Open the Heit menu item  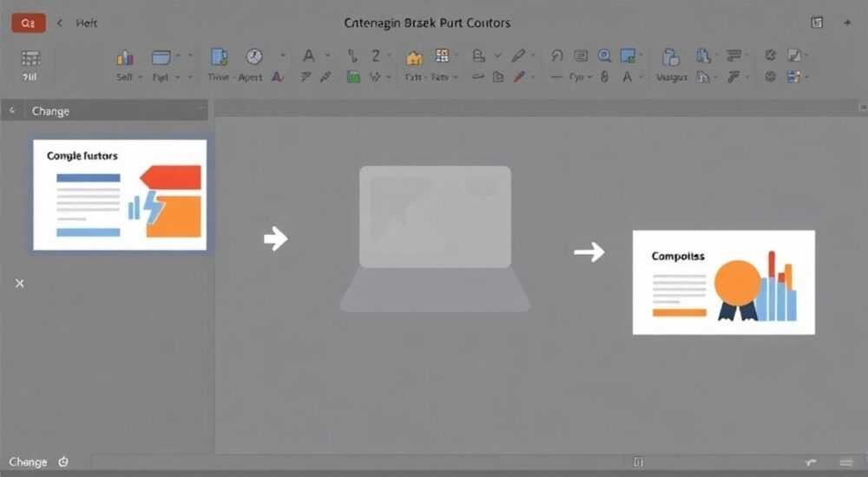click(86, 23)
